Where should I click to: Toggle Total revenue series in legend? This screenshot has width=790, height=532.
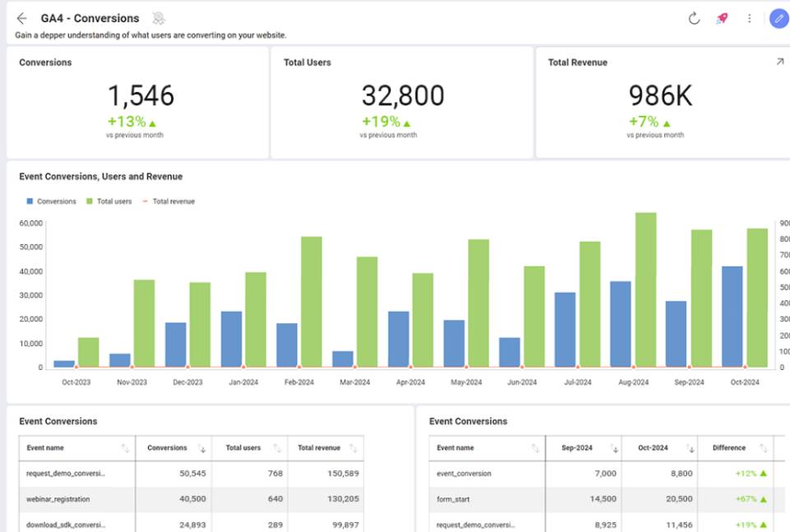pos(169,201)
